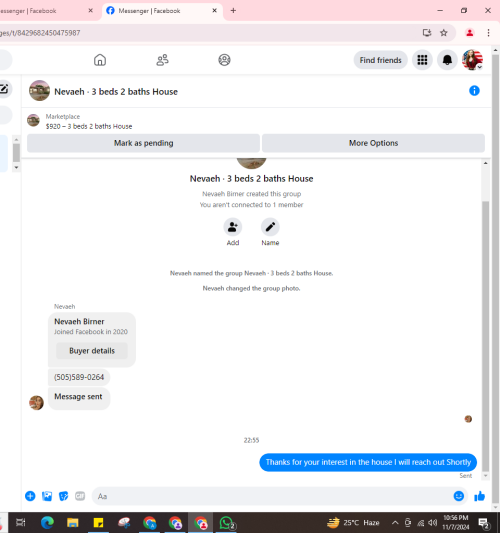
Task: Open the notifications bell
Action: click(447, 60)
